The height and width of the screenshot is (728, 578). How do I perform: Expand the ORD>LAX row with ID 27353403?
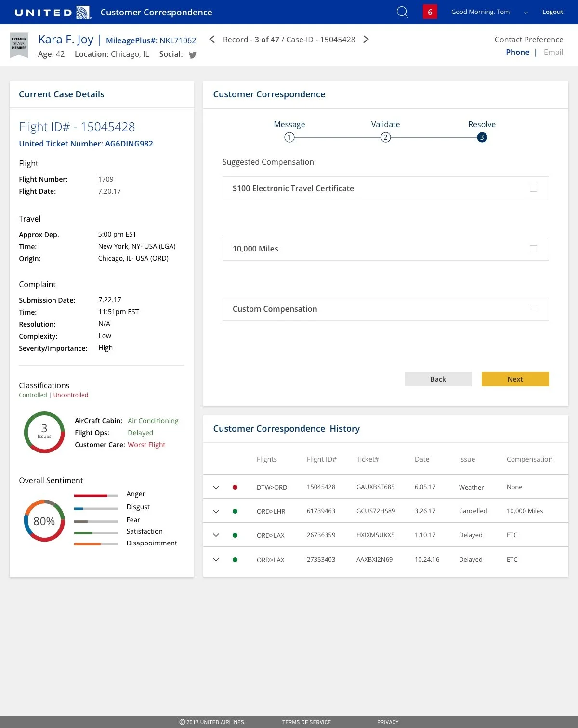point(216,560)
